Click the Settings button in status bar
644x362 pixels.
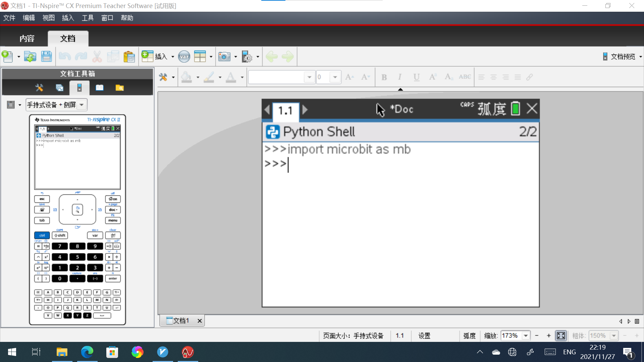[424, 336]
